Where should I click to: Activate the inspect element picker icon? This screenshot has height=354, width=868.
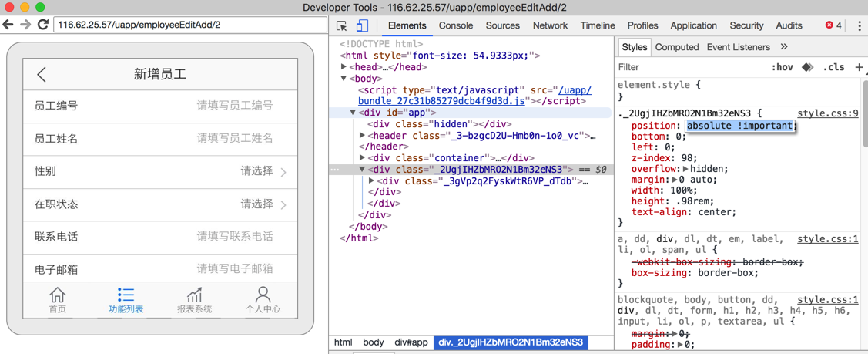(343, 25)
